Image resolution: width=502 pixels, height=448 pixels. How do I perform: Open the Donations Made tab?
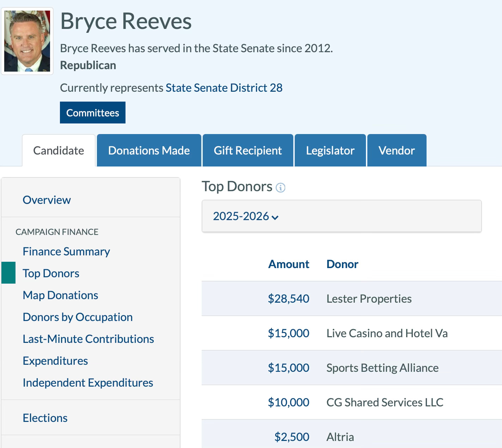point(149,150)
